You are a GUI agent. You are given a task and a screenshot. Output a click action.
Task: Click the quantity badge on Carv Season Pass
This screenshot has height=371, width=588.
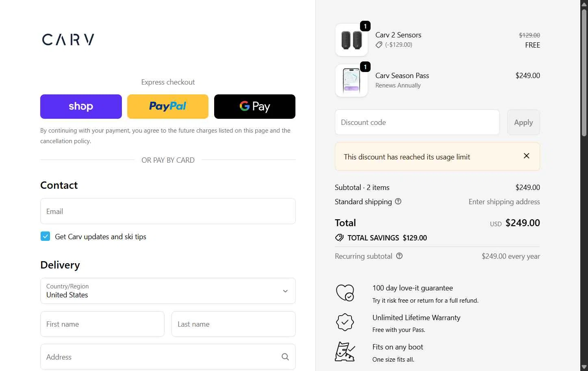click(x=365, y=67)
